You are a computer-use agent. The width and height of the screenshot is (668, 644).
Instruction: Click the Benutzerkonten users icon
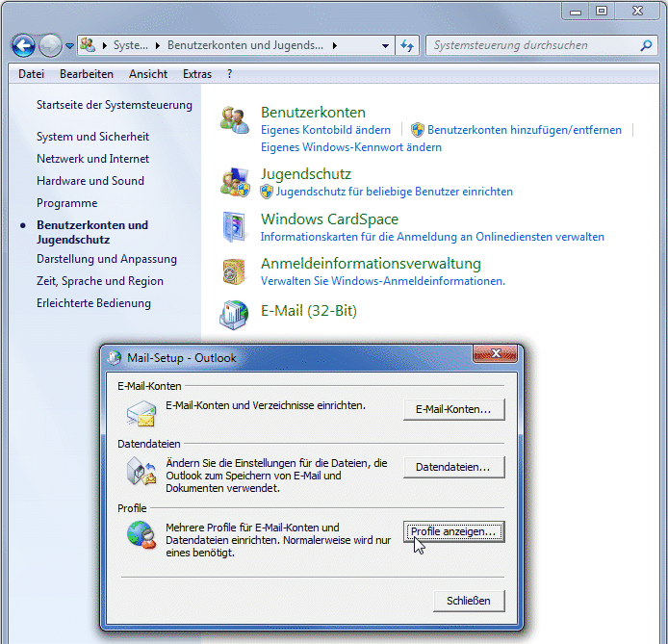(234, 120)
